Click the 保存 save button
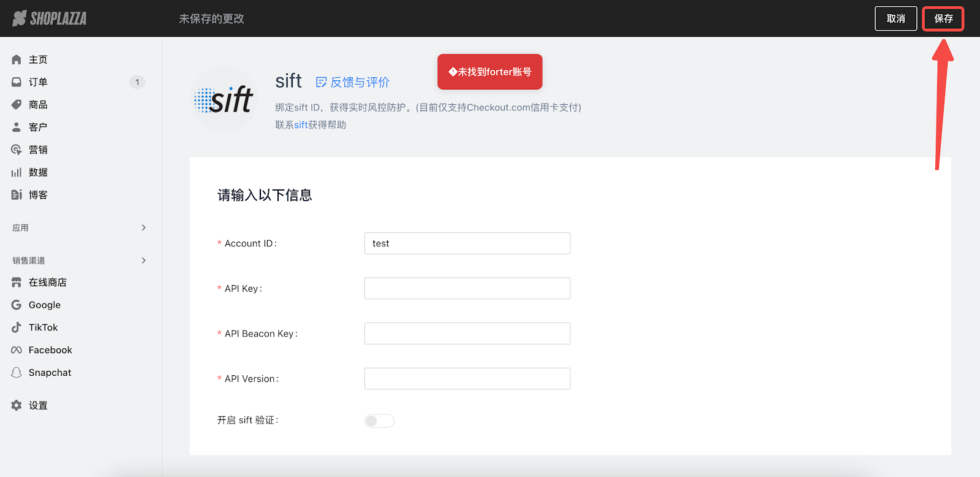This screenshot has width=980, height=477. 943,18
